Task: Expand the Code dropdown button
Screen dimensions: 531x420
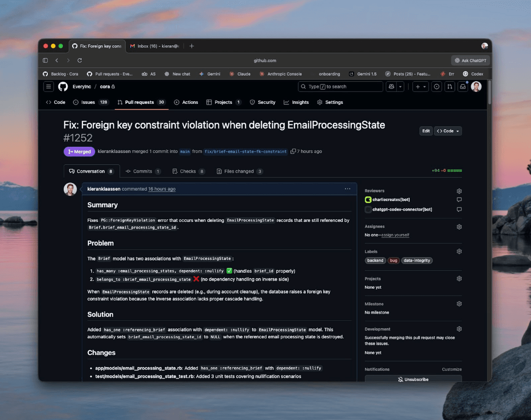Action: tap(448, 131)
